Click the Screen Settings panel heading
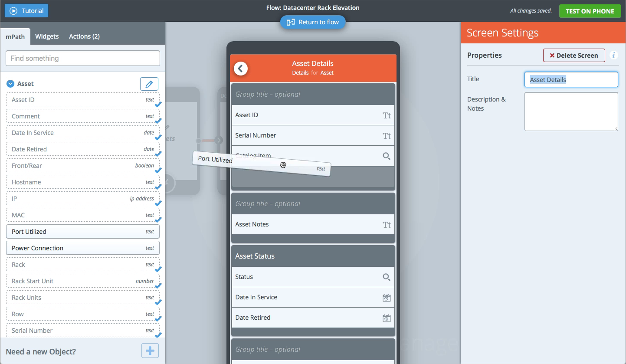This screenshot has height=364, width=626. pyautogui.click(x=502, y=33)
